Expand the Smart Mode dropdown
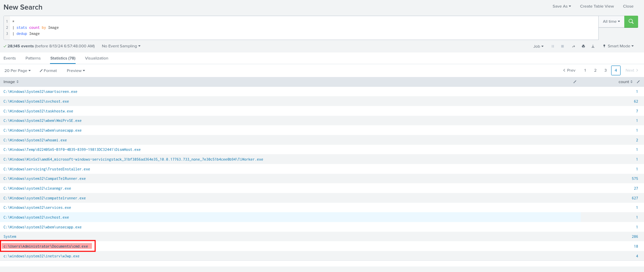The image size is (644, 272). coord(618,46)
